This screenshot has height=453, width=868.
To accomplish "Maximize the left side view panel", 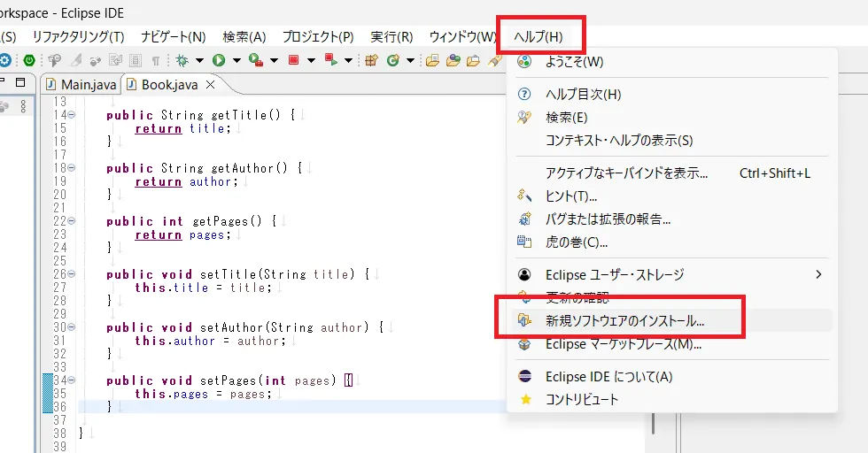I will pyautogui.click(x=20, y=82).
